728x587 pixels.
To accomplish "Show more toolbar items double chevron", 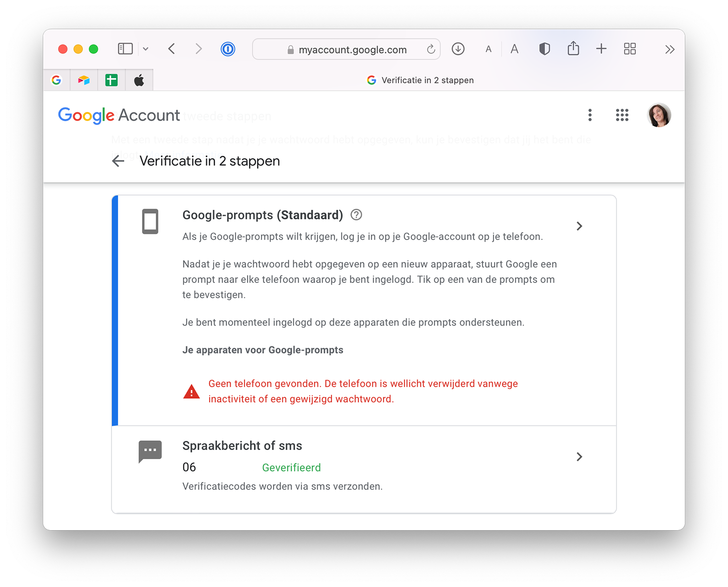I will 670,50.
